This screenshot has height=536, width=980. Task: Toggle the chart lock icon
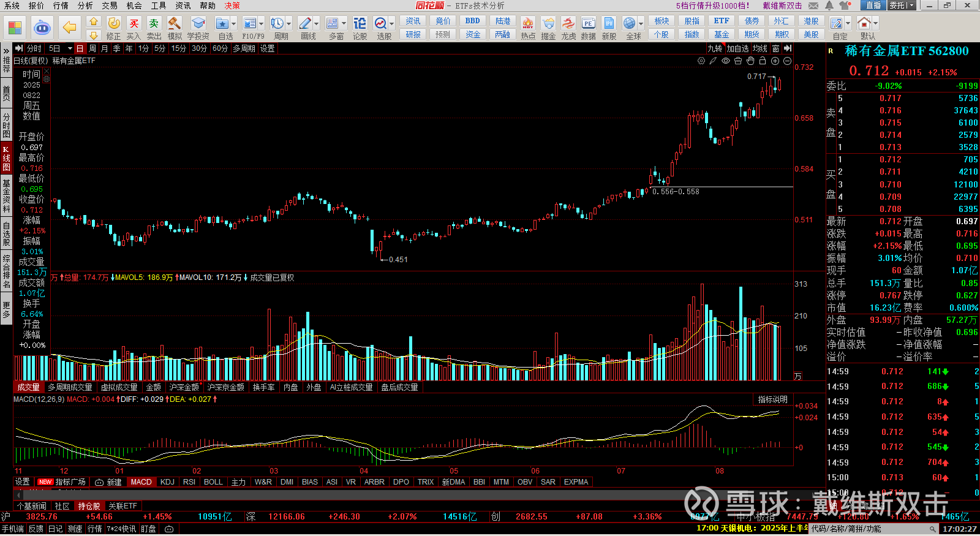click(x=763, y=61)
